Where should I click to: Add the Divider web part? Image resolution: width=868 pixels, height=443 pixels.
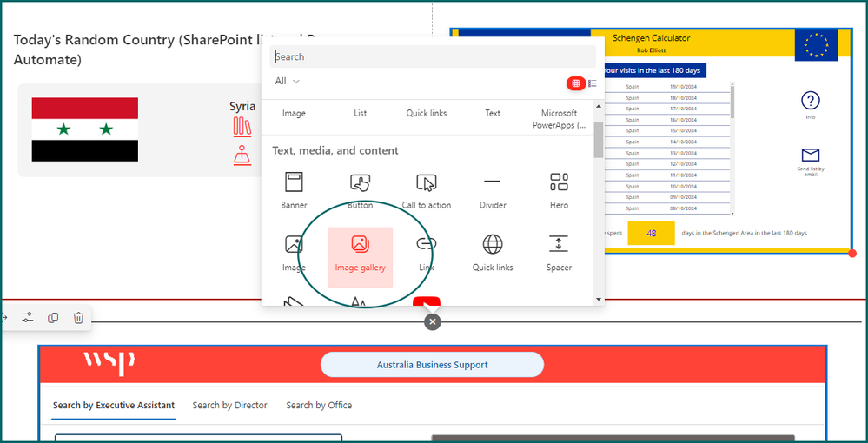(x=493, y=190)
